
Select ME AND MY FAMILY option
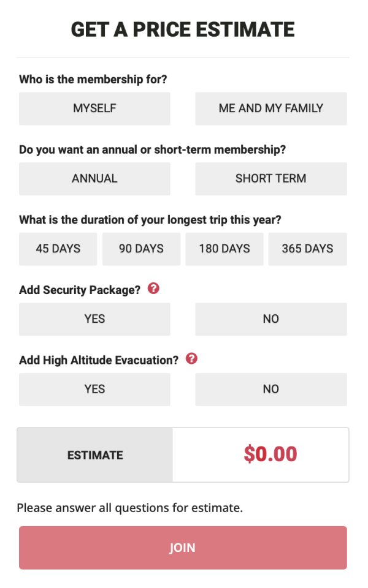[x=270, y=108]
